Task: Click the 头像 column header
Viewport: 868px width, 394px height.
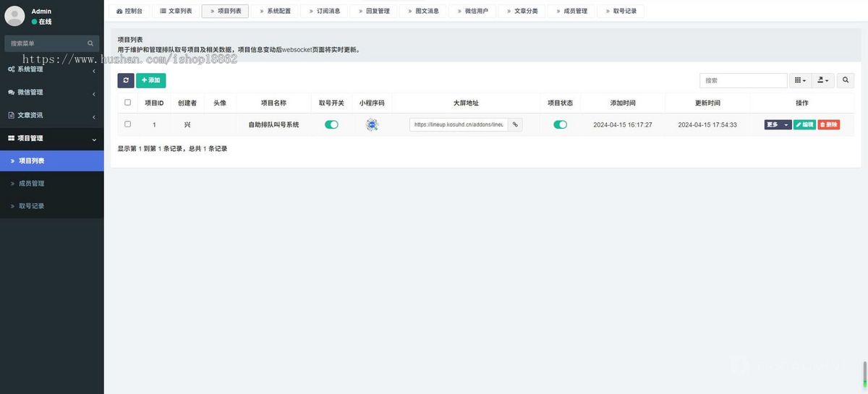Action: 220,103
